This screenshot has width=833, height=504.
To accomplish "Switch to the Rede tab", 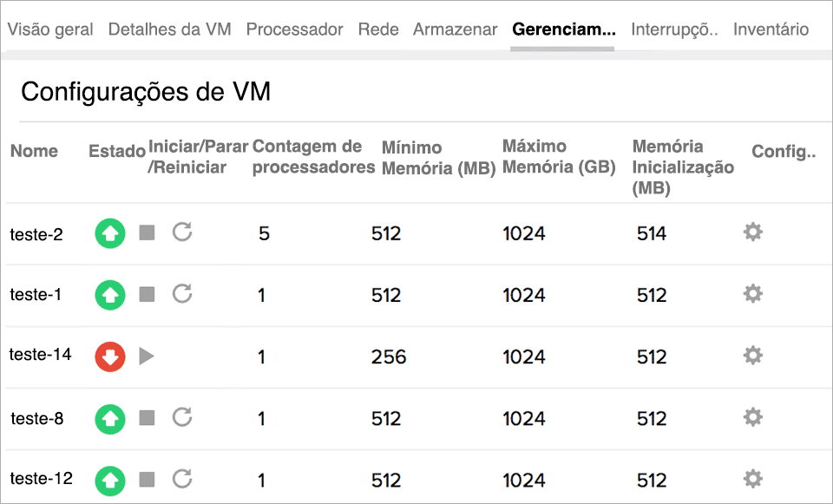I will (x=377, y=29).
